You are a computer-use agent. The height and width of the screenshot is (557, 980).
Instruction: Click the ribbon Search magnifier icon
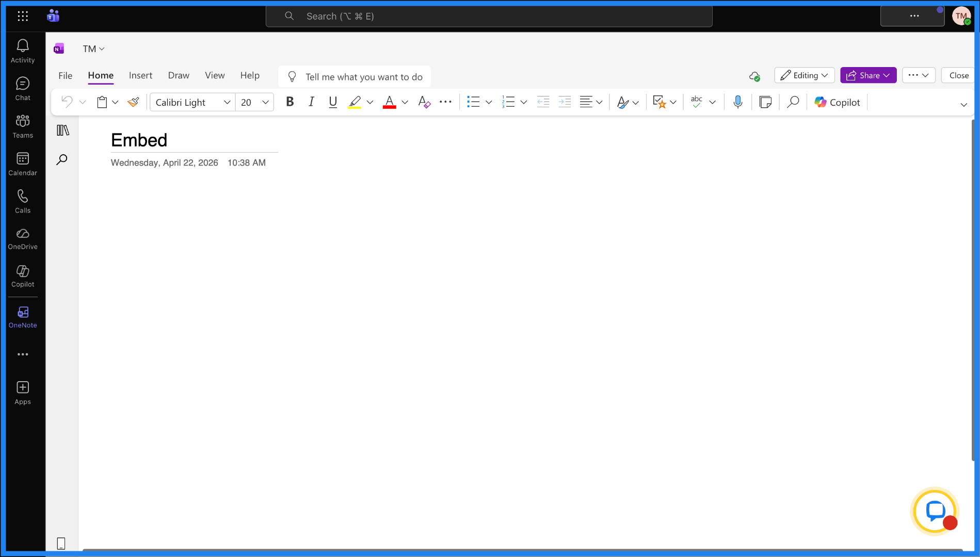[793, 102]
